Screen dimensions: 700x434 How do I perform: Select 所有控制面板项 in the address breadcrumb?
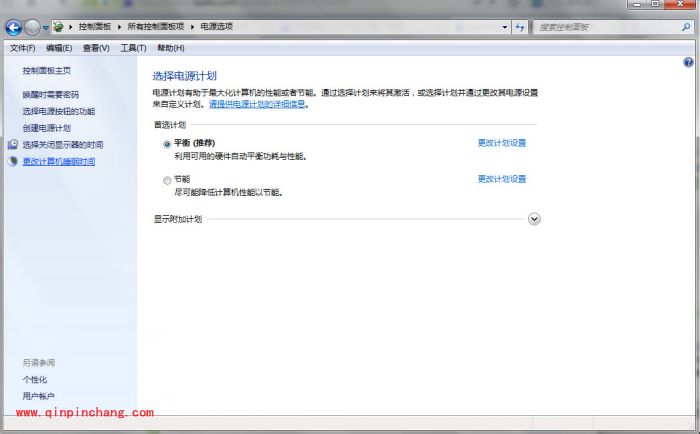[155, 27]
